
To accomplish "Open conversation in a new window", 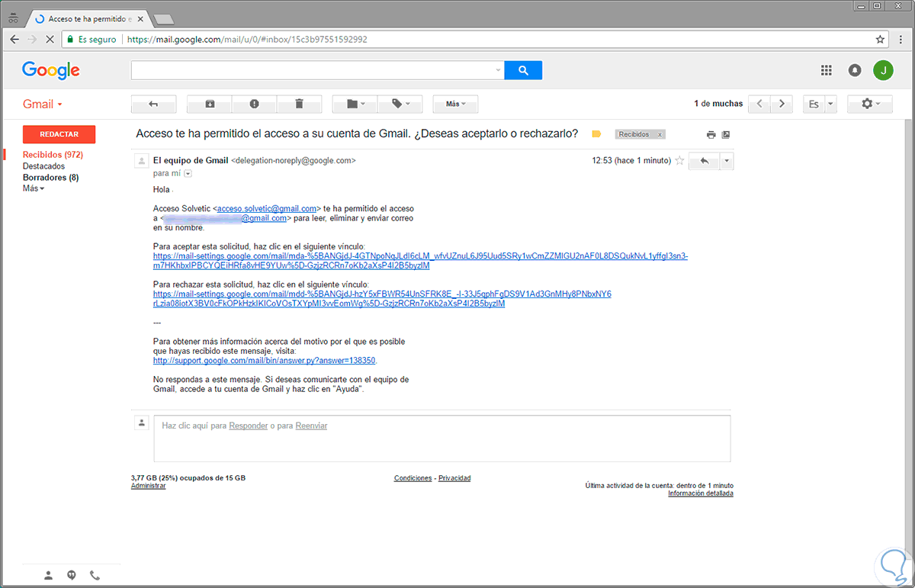I will click(x=726, y=134).
